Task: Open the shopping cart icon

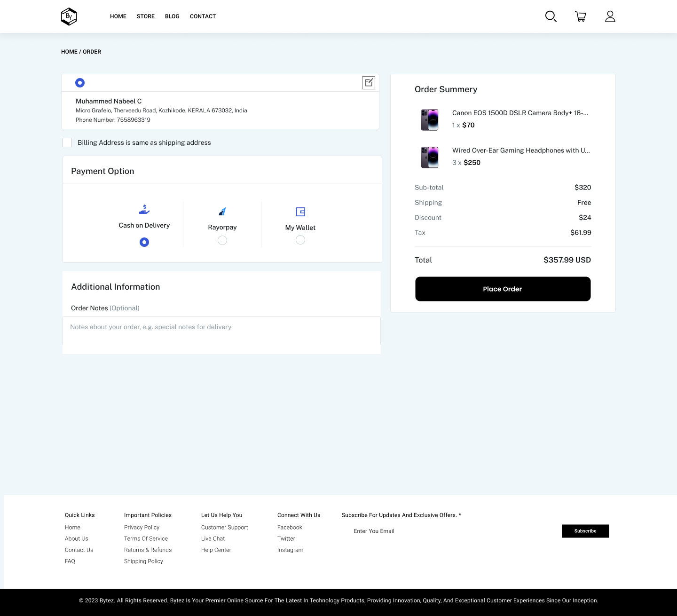Action: [x=581, y=16]
